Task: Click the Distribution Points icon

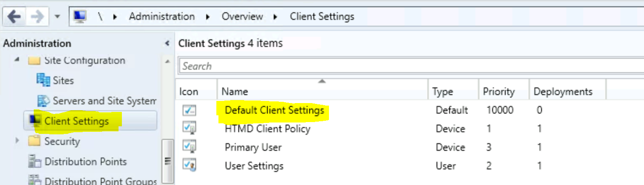Action: point(34,161)
